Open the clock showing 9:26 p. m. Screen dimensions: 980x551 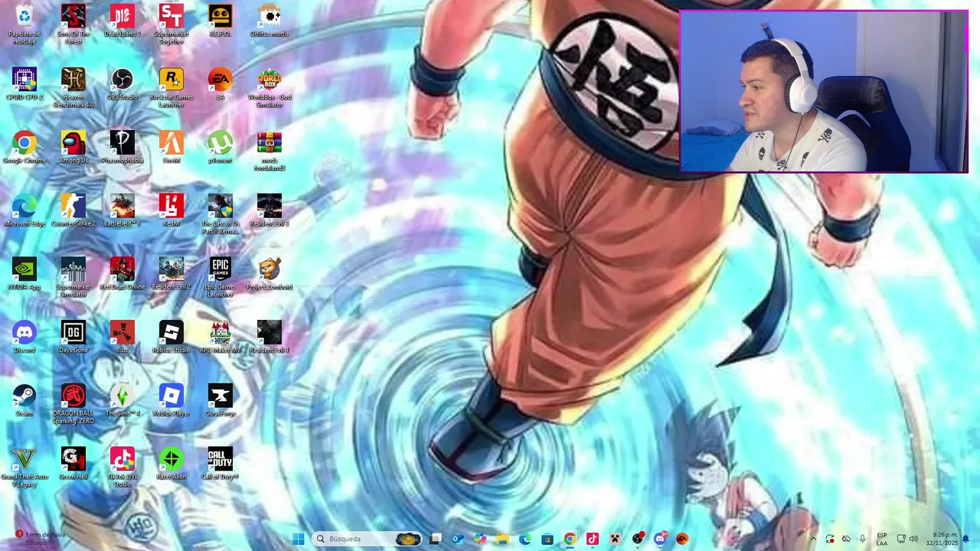coord(942,539)
